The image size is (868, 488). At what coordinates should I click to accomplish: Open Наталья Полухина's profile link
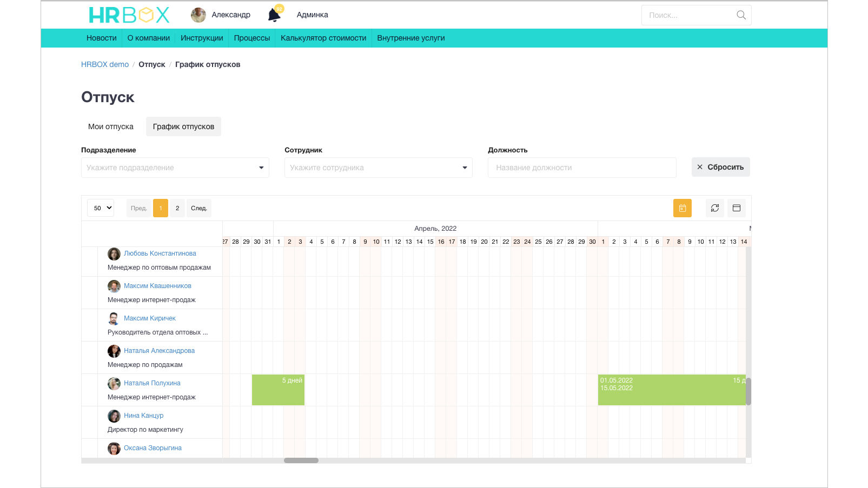[152, 383]
